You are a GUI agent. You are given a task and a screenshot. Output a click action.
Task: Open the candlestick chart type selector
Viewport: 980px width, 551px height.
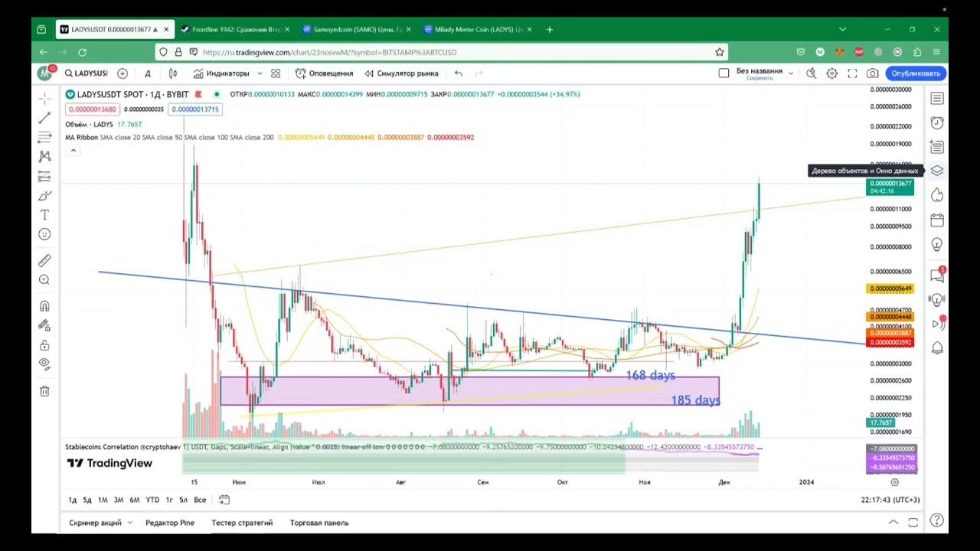point(173,73)
